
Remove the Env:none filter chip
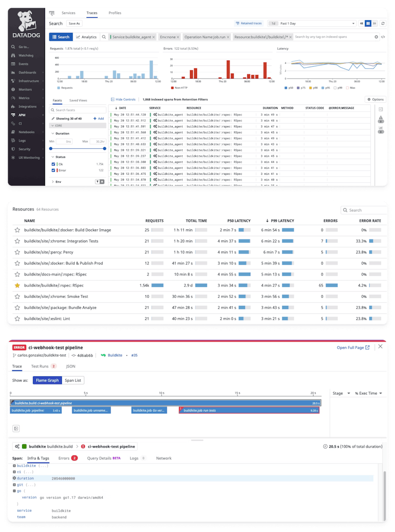(178, 37)
